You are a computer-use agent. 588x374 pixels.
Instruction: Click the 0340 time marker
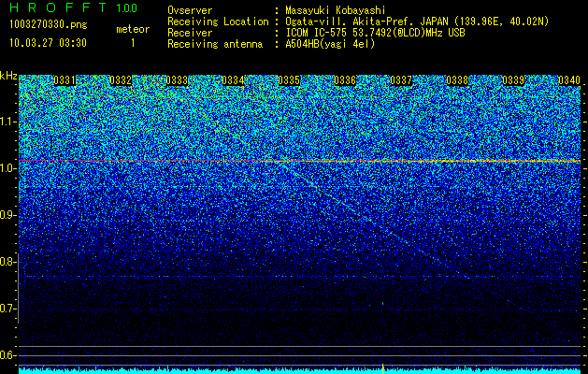569,80
